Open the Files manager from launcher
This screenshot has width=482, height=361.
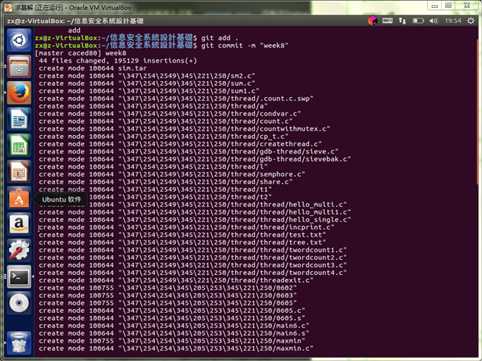click(19, 66)
